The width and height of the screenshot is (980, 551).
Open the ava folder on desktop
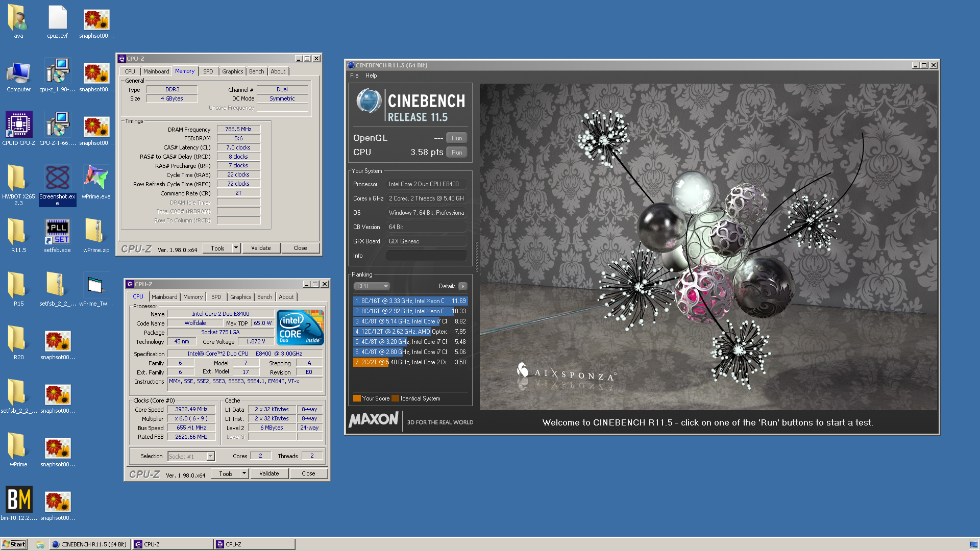pyautogui.click(x=18, y=21)
